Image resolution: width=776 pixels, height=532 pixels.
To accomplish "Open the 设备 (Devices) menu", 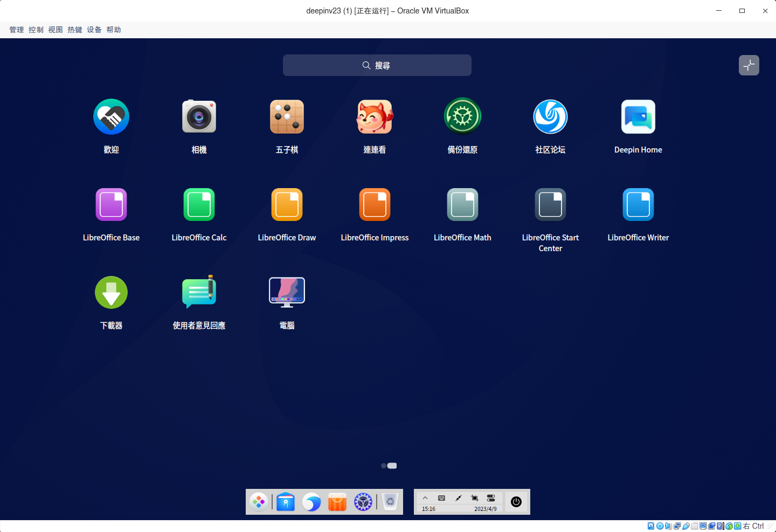I will click(x=94, y=30).
